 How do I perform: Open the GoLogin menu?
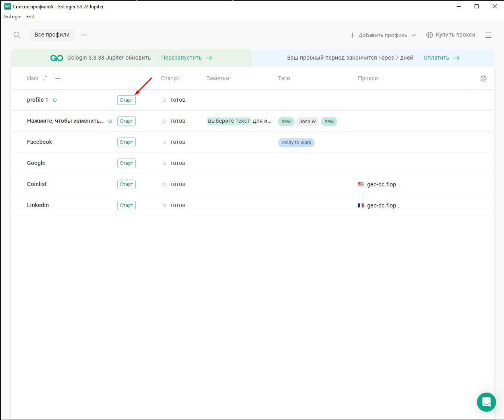tap(12, 17)
